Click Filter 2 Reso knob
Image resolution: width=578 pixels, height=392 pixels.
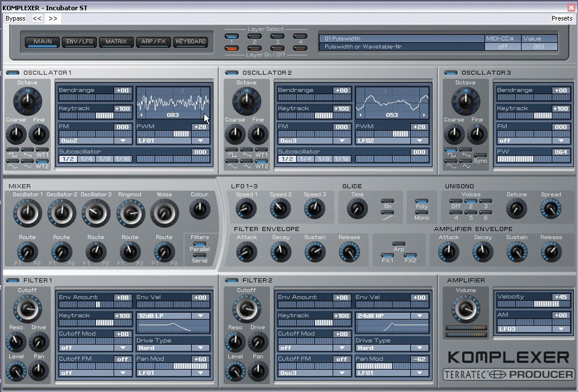coord(235,342)
